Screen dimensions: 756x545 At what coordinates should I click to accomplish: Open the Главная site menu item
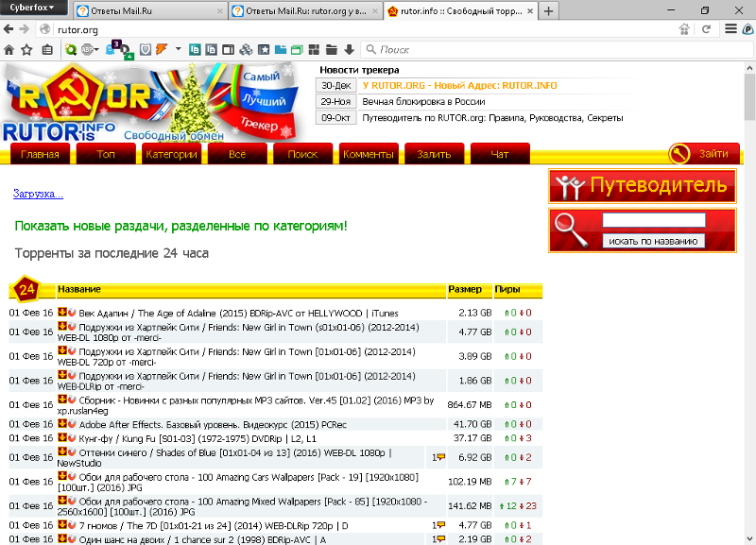click(40, 154)
